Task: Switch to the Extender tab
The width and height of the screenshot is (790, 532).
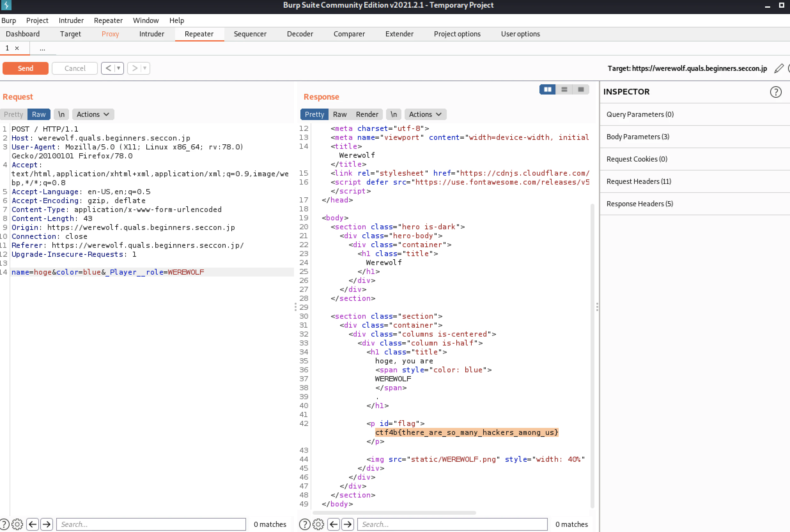Action: tap(399, 34)
